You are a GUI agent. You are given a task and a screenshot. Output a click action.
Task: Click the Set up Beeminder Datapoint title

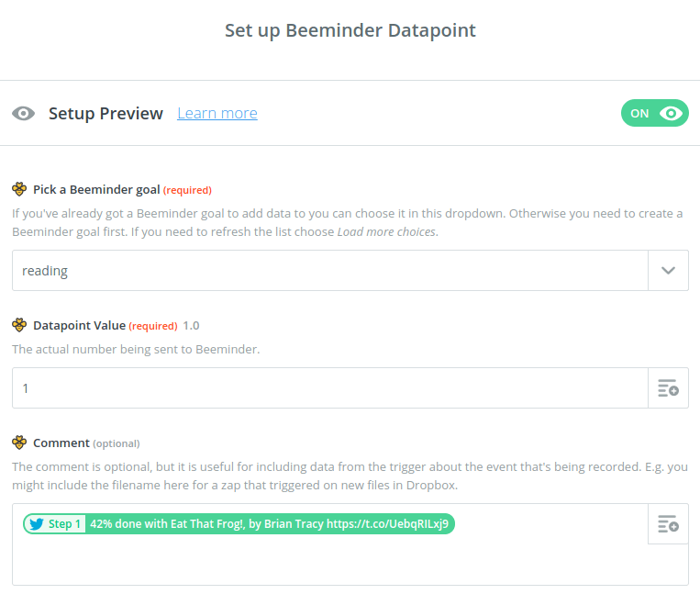coord(350,30)
